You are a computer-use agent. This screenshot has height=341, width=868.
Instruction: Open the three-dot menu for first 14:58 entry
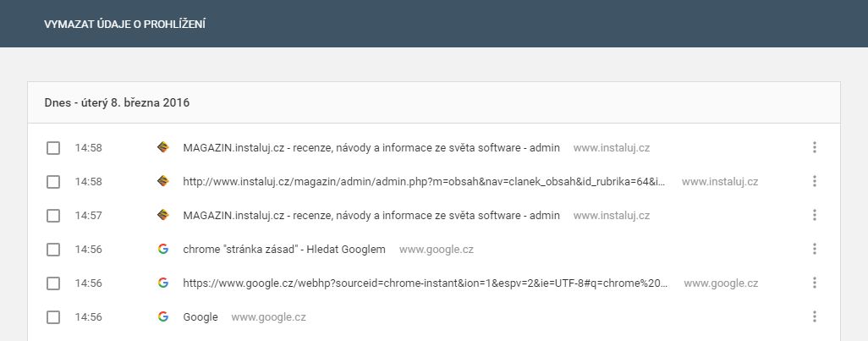click(814, 147)
